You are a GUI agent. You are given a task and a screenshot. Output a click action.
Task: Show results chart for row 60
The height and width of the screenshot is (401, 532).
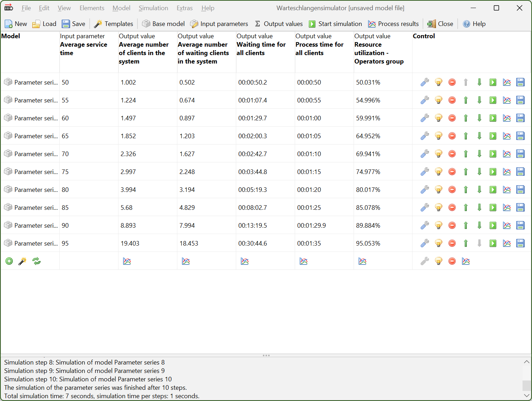(x=507, y=118)
